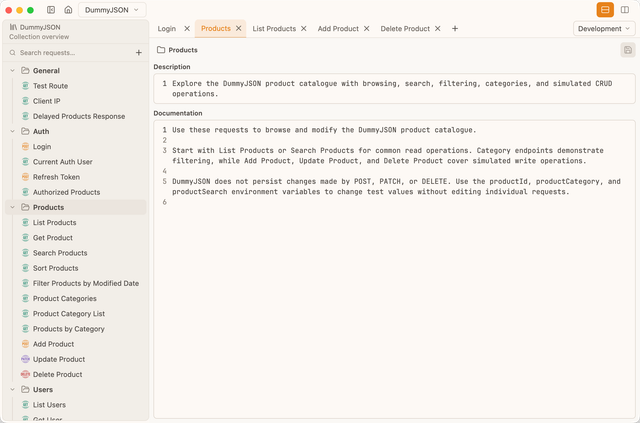The image size is (640, 423).
Task: Click POST icon beside Refresh Token
Action: click(x=25, y=177)
